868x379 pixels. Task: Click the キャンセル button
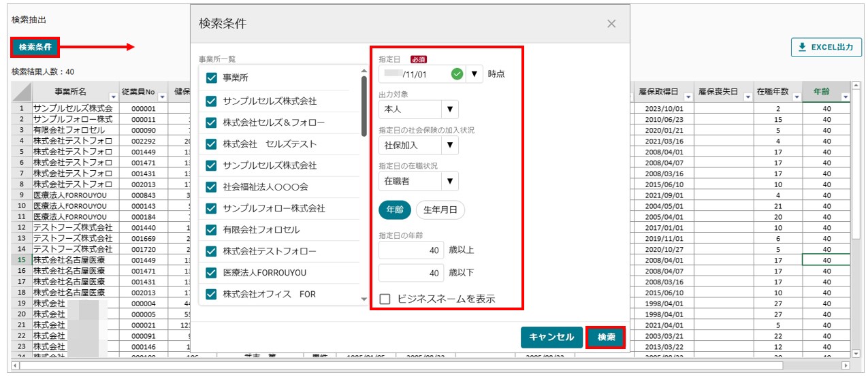[x=551, y=337]
